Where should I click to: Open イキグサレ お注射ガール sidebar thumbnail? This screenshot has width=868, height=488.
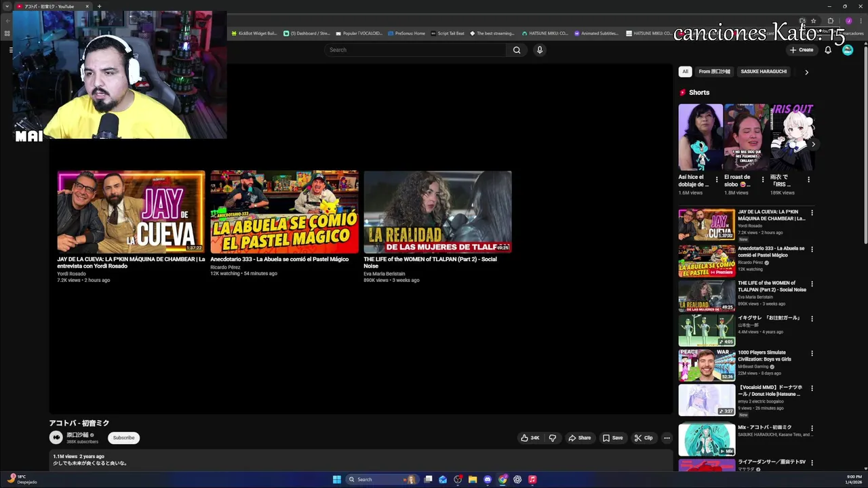pyautogui.click(x=707, y=331)
